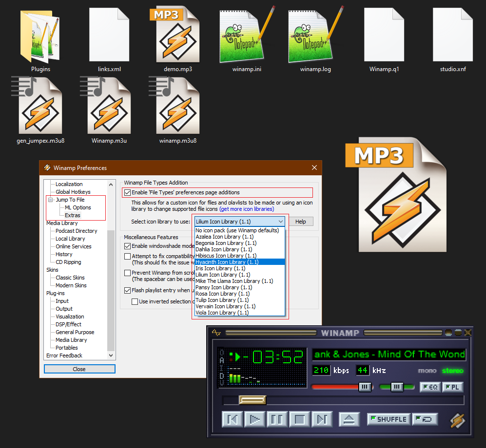
Task: Toggle the PL playlist window button
Action: (452, 387)
